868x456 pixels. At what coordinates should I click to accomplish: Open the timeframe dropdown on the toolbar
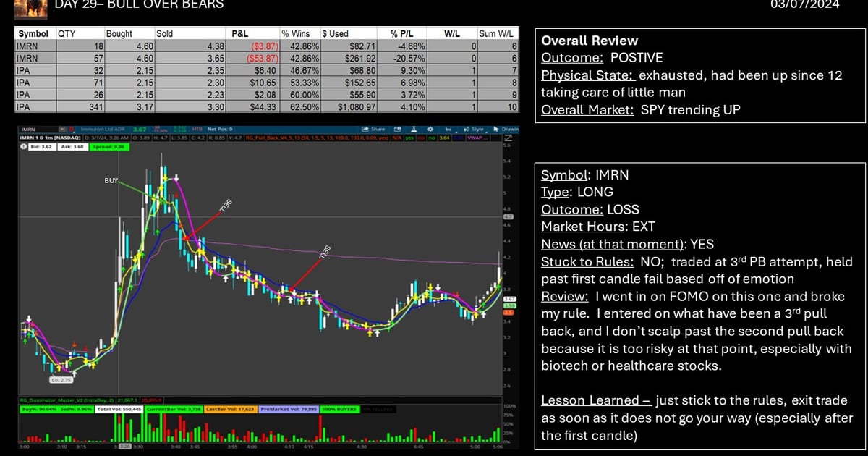448,128
